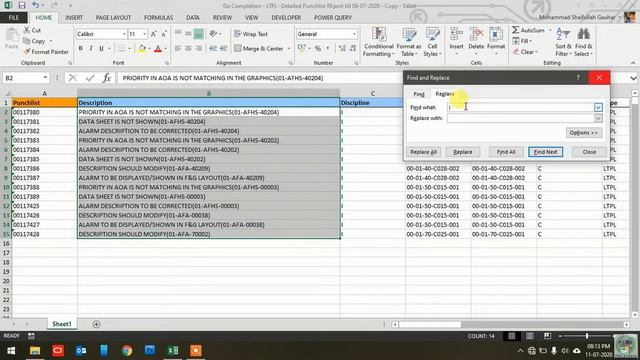The height and width of the screenshot is (360, 640).
Task: Click the Replace button in dialog
Action: click(x=462, y=152)
